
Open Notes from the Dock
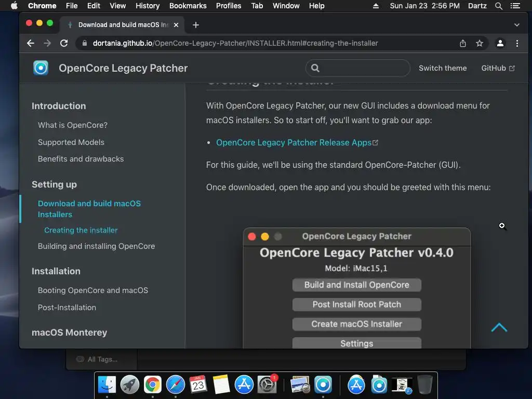tap(221, 384)
